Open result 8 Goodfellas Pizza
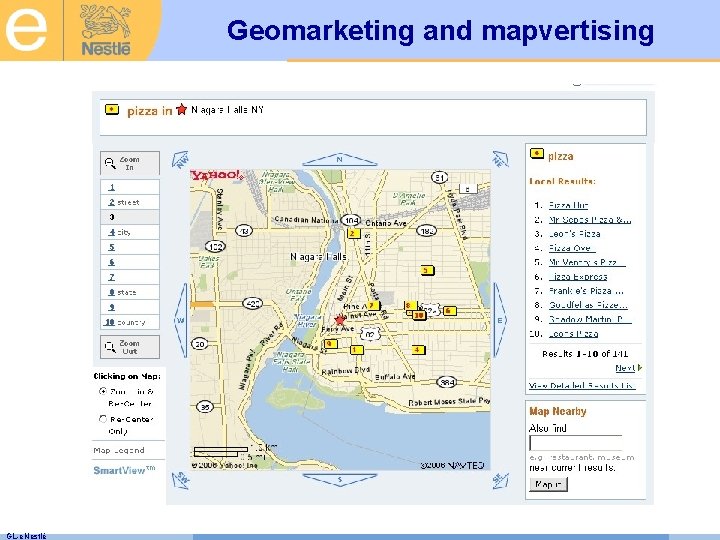 click(588, 305)
